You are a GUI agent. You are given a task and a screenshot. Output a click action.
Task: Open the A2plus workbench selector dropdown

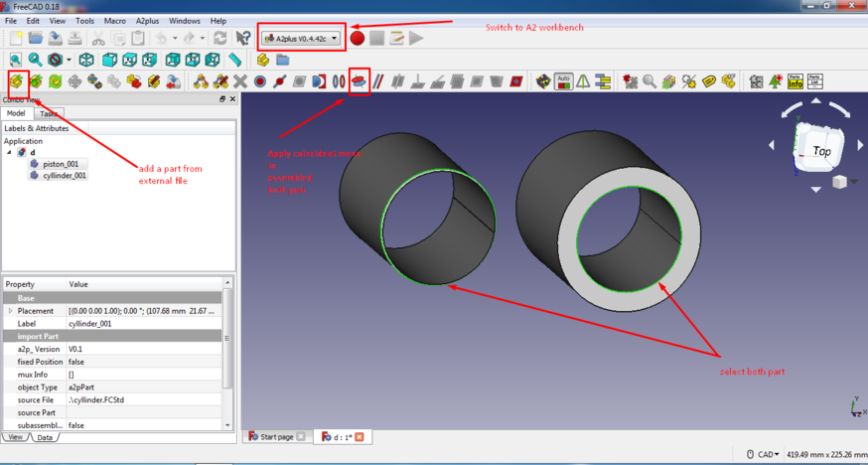click(302, 39)
